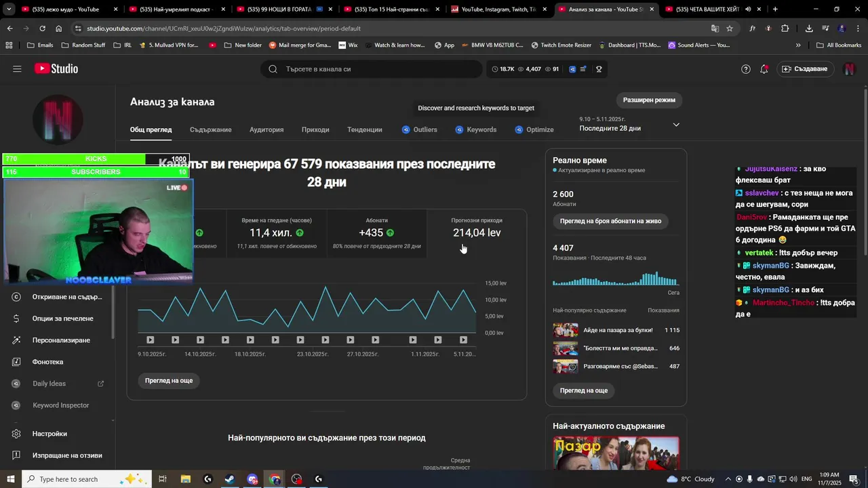Open the Windows Start menu
The width and height of the screenshot is (868, 488).
tap(10, 479)
